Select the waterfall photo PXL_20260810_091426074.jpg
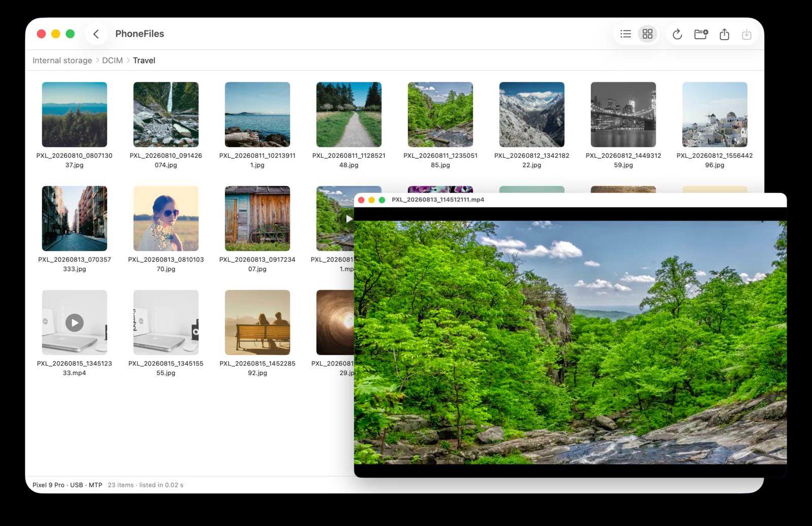812x526 pixels. [166, 115]
